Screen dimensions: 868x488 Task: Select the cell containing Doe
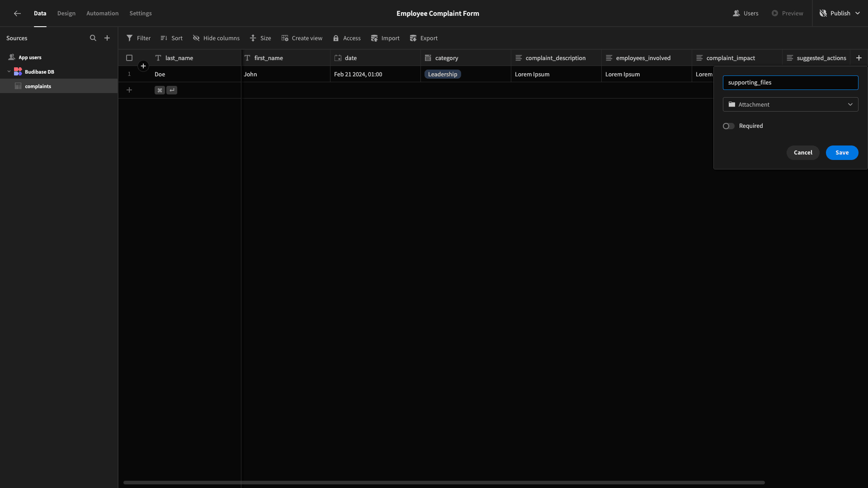[x=196, y=74]
